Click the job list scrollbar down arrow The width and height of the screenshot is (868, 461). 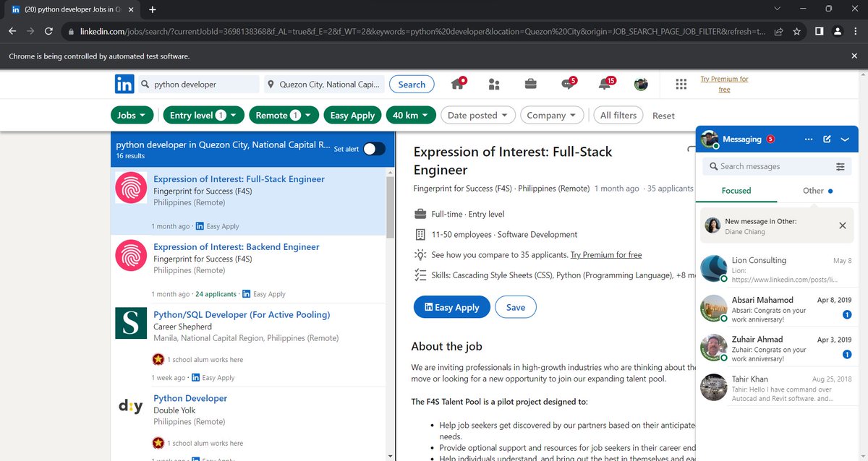pos(391,455)
